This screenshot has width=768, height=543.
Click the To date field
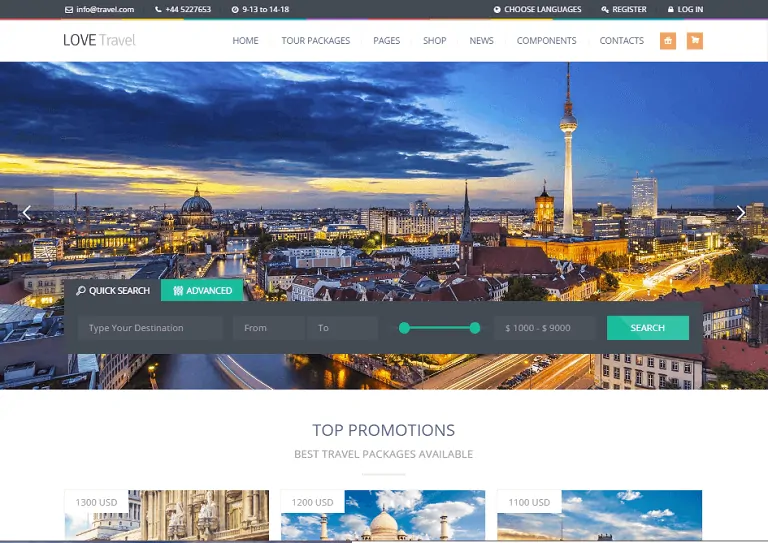point(342,328)
